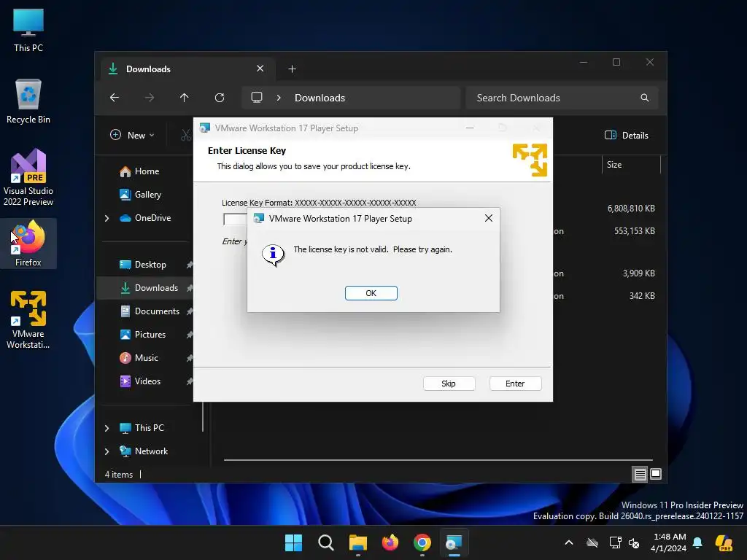Expand This PC tree node
Viewport: 747px width, 560px height.
pos(107,428)
